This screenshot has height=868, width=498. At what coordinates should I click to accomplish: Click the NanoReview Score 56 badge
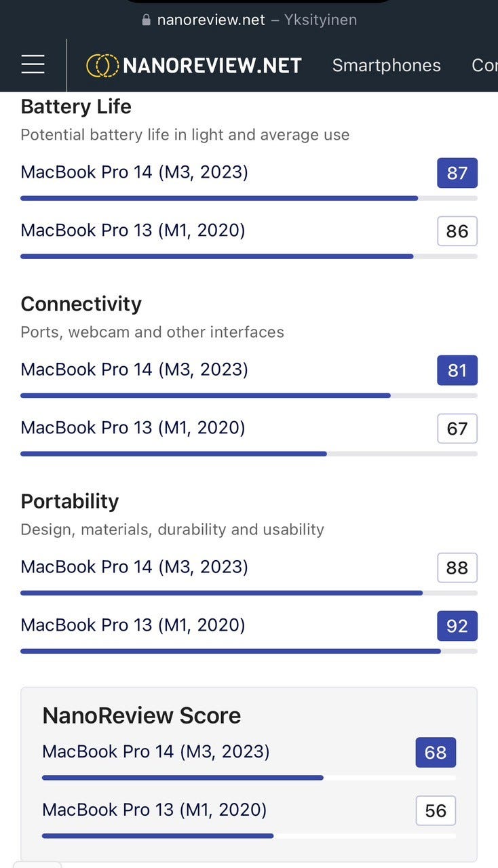tap(435, 811)
